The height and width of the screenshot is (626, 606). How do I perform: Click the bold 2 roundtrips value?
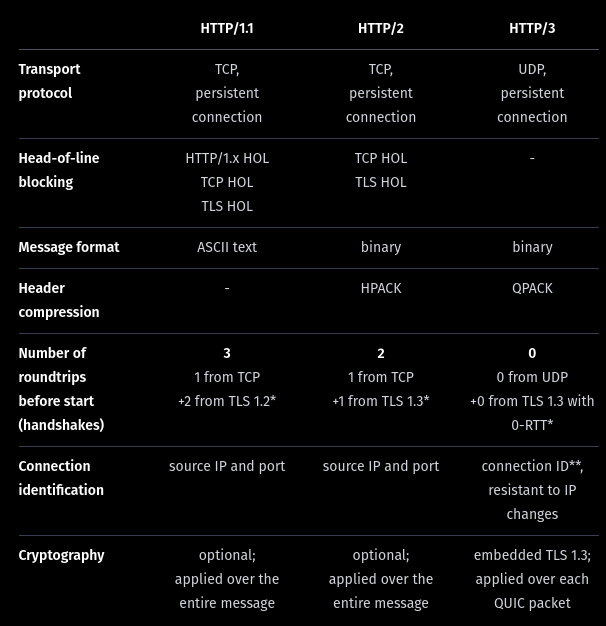pyautogui.click(x=381, y=353)
